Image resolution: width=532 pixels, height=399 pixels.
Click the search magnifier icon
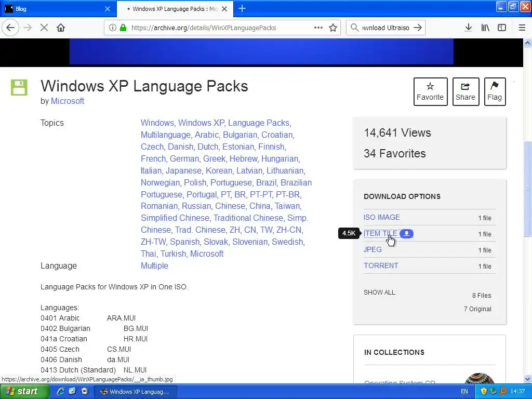coord(354,28)
